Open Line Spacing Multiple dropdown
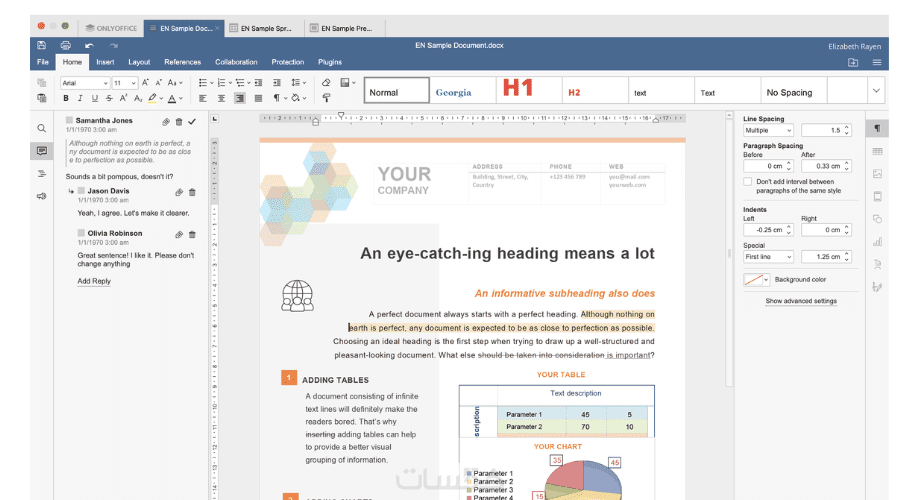Viewport: 900px width, 500px height. (768, 130)
